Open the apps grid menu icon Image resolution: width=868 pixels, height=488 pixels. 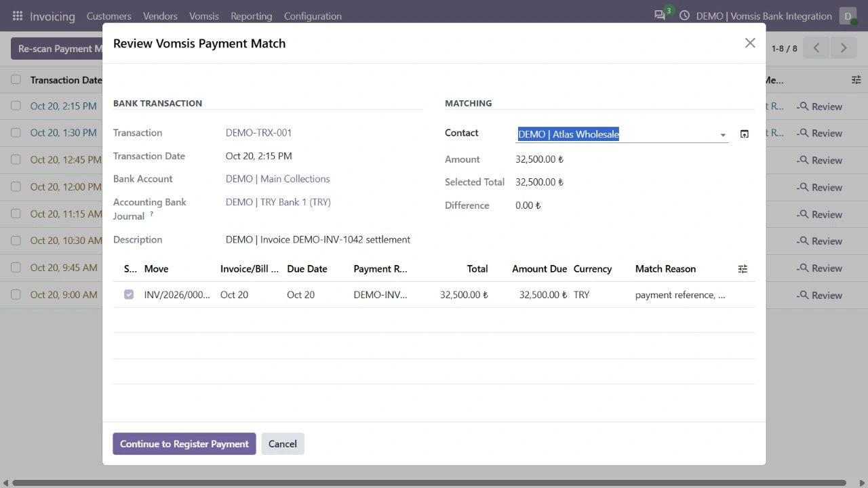pyautogui.click(x=18, y=16)
